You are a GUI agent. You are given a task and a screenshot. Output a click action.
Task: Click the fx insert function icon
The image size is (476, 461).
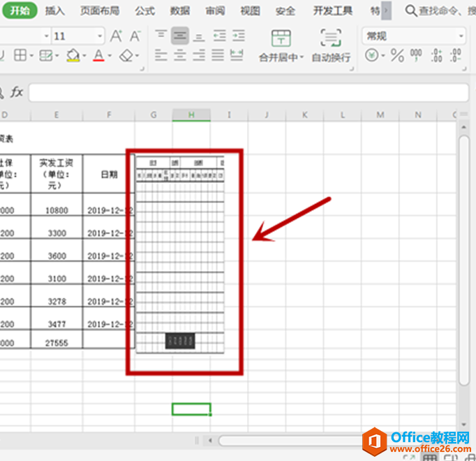pyautogui.click(x=17, y=92)
